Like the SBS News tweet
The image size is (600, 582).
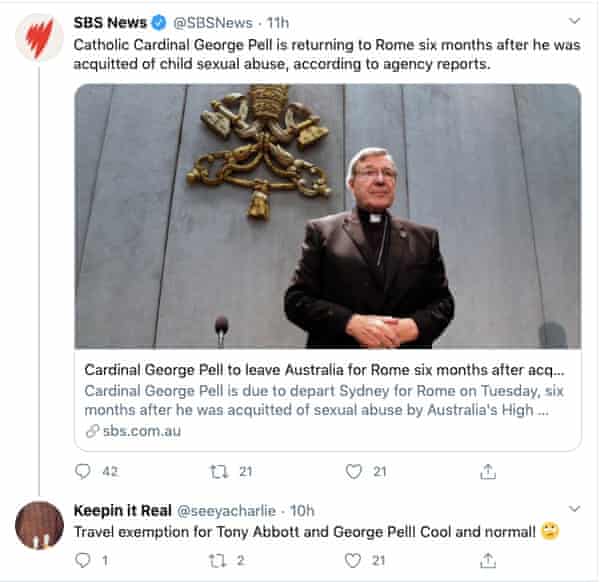point(353,471)
